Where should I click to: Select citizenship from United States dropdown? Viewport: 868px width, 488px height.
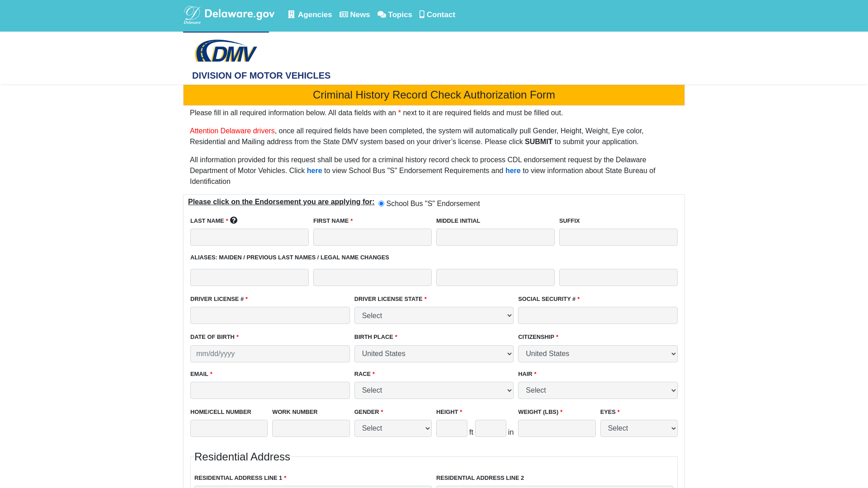598,353
